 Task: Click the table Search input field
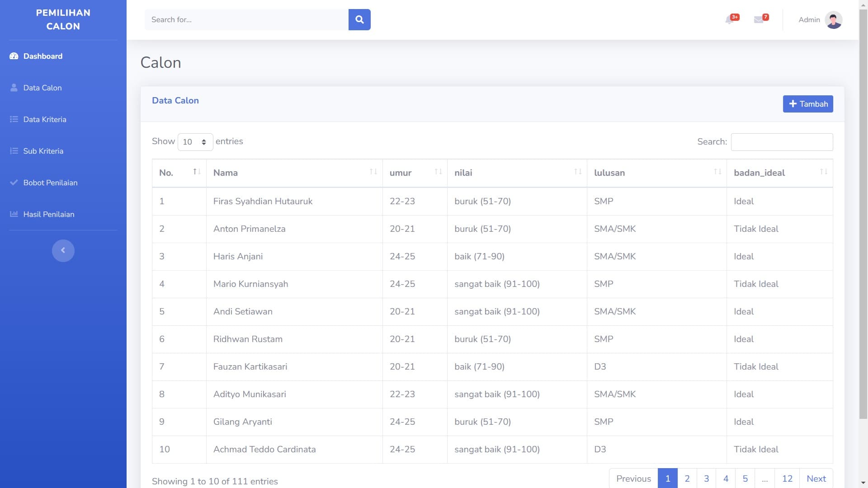pos(781,142)
